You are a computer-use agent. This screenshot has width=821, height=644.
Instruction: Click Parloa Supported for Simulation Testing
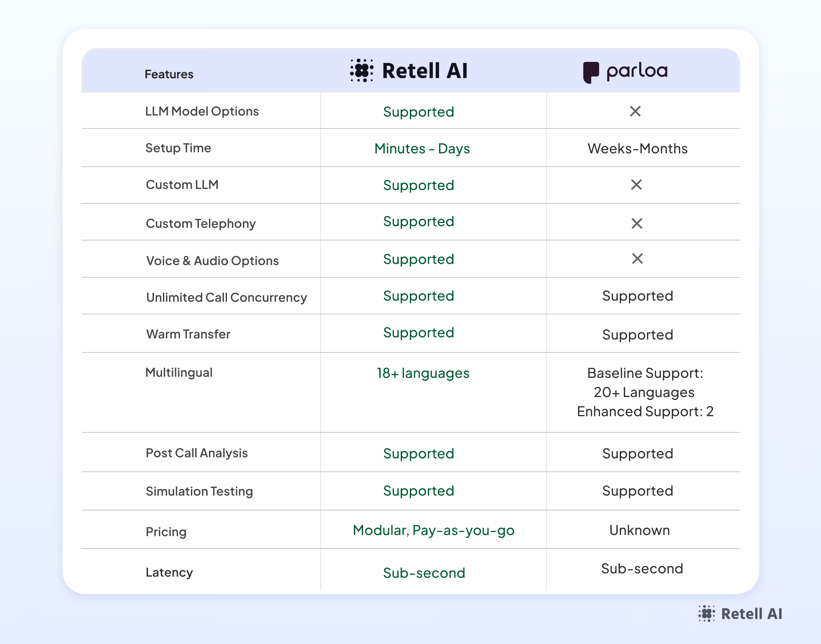(x=637, y=491)
